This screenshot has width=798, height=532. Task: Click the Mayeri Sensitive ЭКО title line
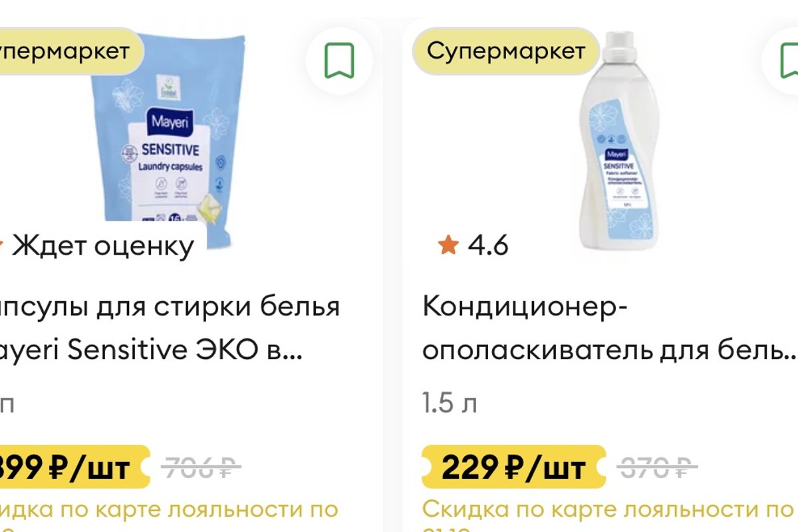click(x=151, y=352)
